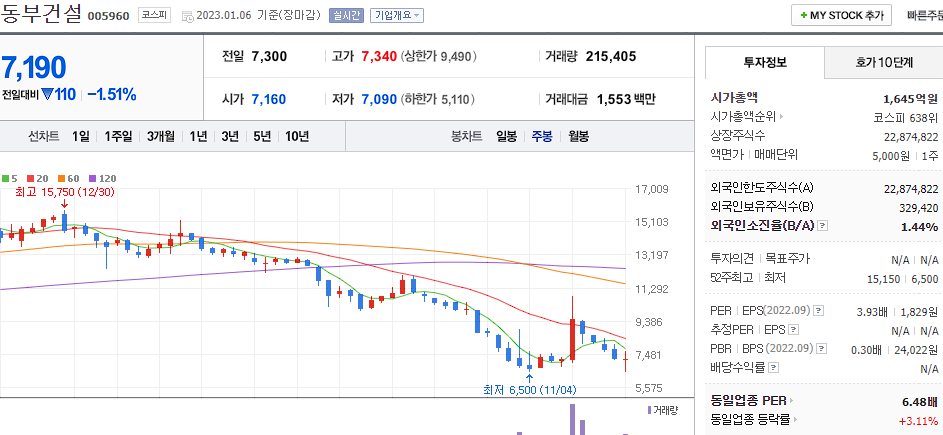Open help icon beside 배당수익률
943x435 pixels.
[x=773, y=367]
